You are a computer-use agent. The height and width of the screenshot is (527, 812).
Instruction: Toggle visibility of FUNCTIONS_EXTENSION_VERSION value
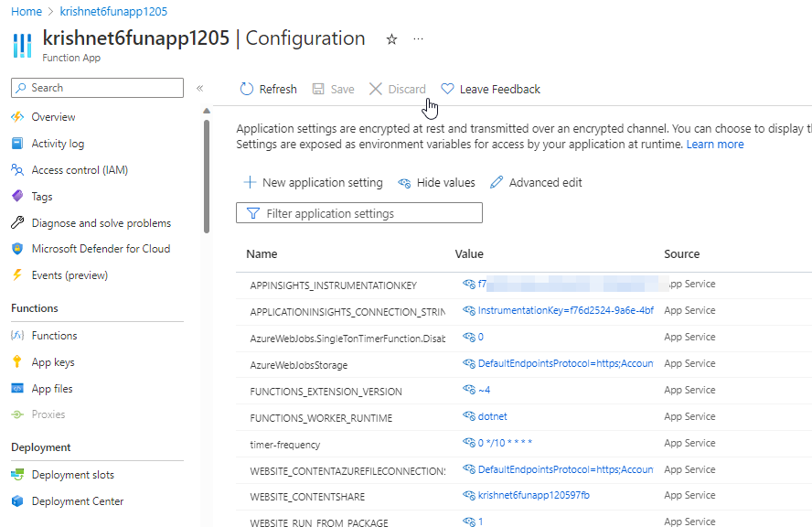(469, 389)
